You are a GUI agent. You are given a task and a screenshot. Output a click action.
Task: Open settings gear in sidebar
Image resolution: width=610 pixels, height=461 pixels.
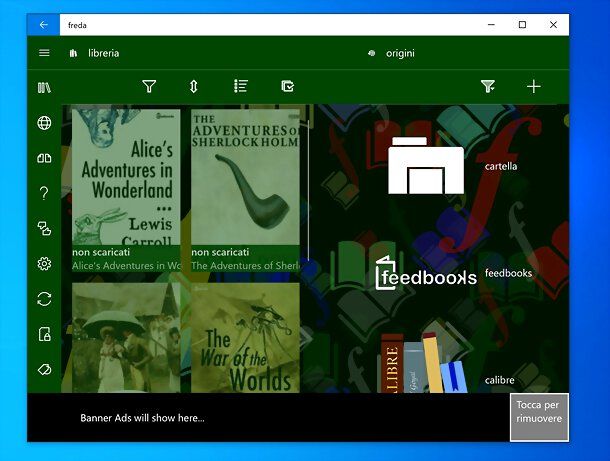[x=44, y=264]
